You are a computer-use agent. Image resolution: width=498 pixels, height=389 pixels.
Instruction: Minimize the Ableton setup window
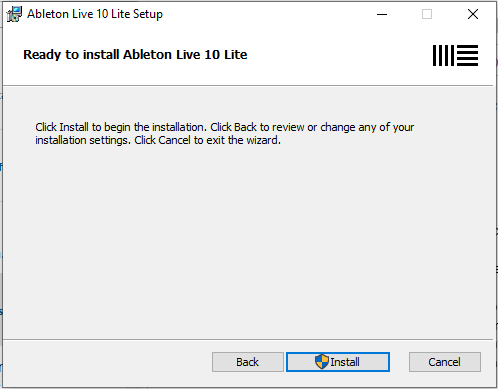click(x=382, y=14)
